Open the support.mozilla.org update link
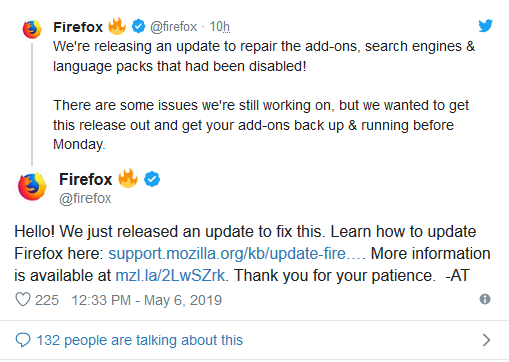Image resolution: width=509 pixels, height=362 pixels. 237,254
